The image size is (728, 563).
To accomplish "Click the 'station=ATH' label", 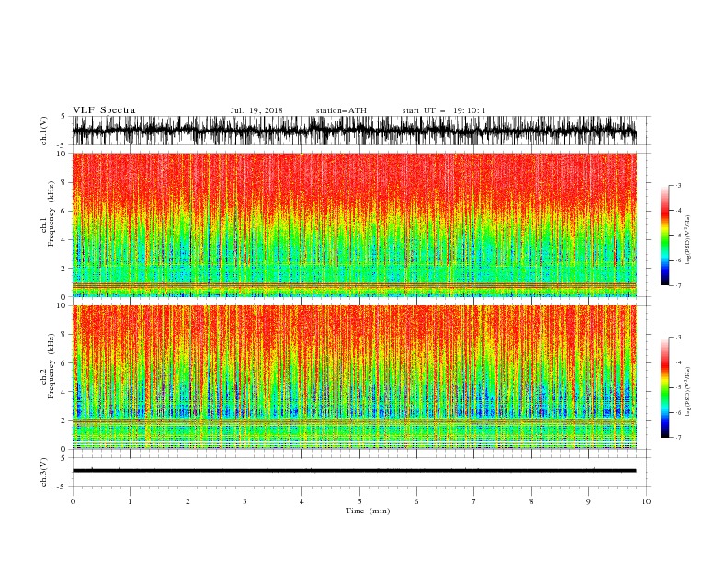I will coord(341,110).
